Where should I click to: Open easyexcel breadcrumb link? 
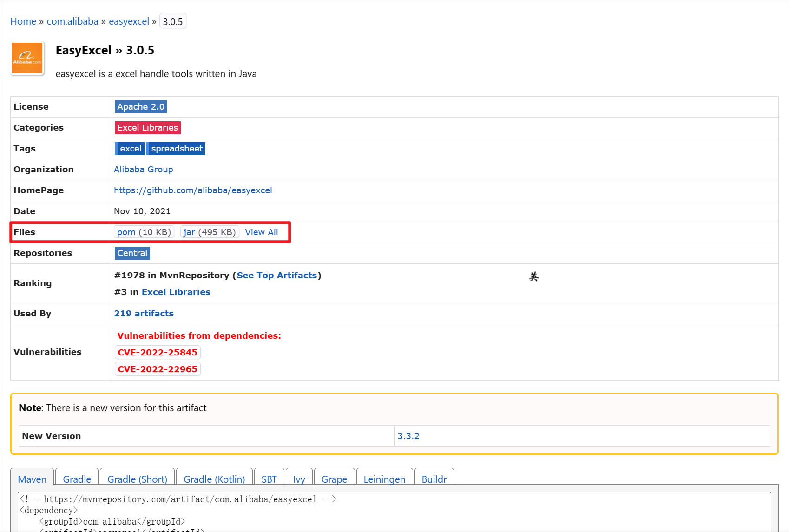pos(129,21)
